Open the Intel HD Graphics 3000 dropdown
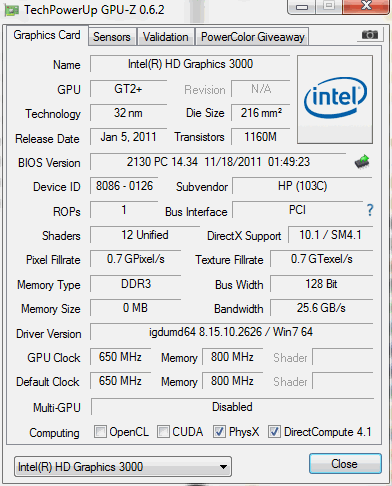The image size is (392, 486). pyautogui.click(x=123, y=467)
